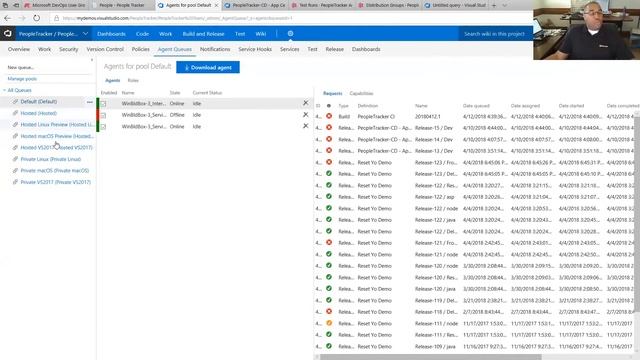640x360 pixels.
Task: Open the settings gear icon in blue bar
Action: (290, 33)
